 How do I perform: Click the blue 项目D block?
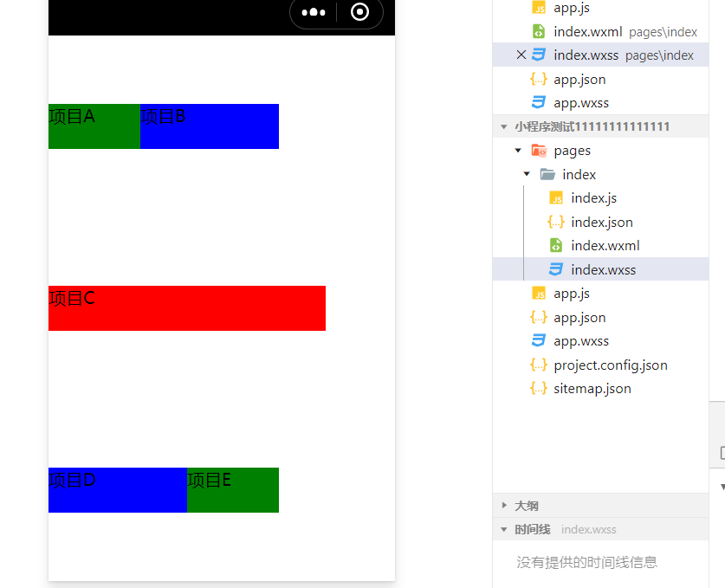point(118,490)
